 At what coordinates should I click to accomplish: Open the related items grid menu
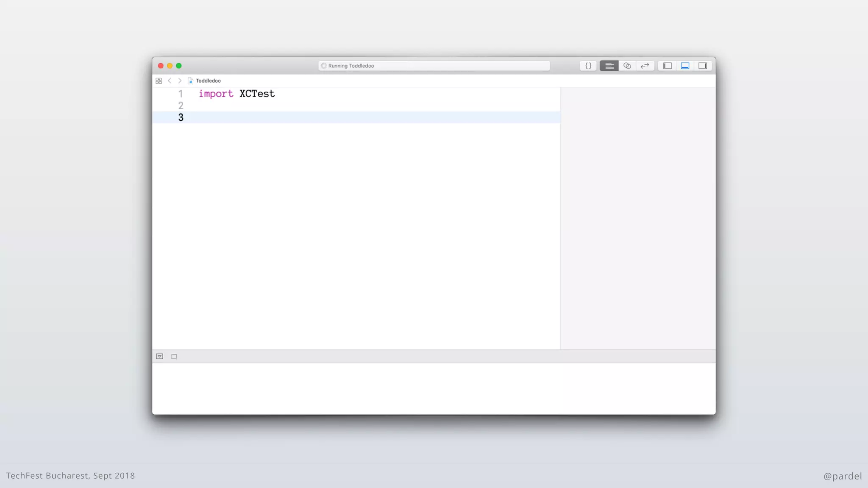pyautogui.click(x=159, y=80)
